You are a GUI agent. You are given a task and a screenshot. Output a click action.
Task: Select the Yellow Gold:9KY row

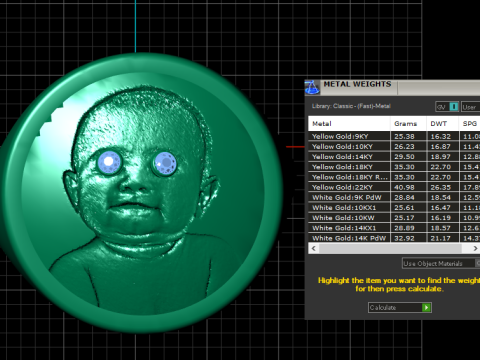click(394, 136)
